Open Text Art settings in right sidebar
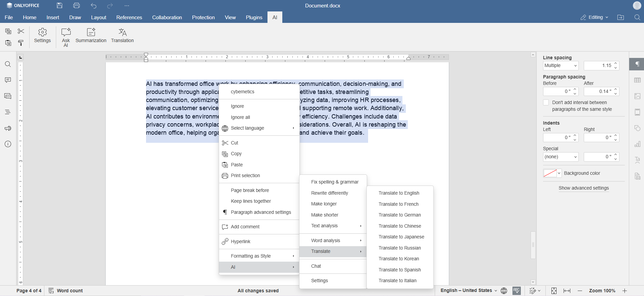This screenshot has height=296, width=644. pos(637,160)
